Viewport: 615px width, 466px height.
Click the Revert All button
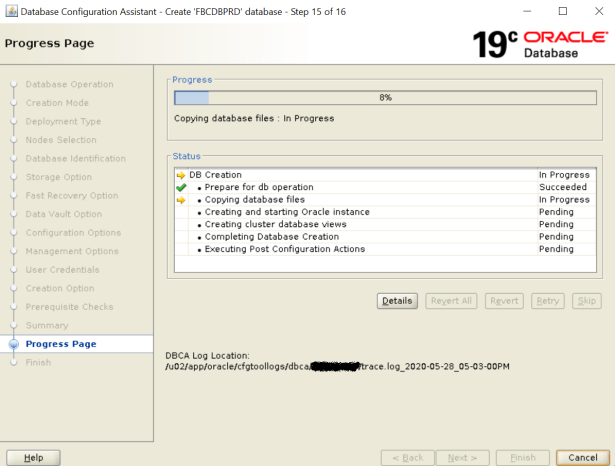click(450, 300)
